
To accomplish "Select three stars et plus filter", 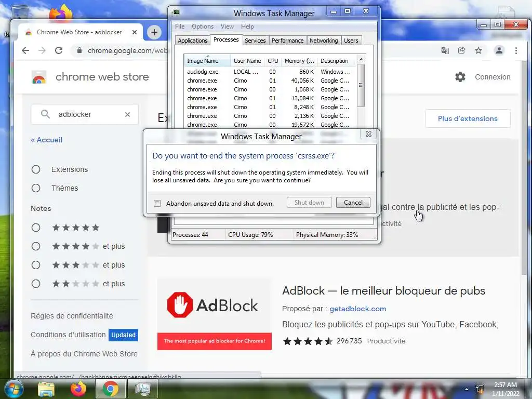I will [36, 265].
